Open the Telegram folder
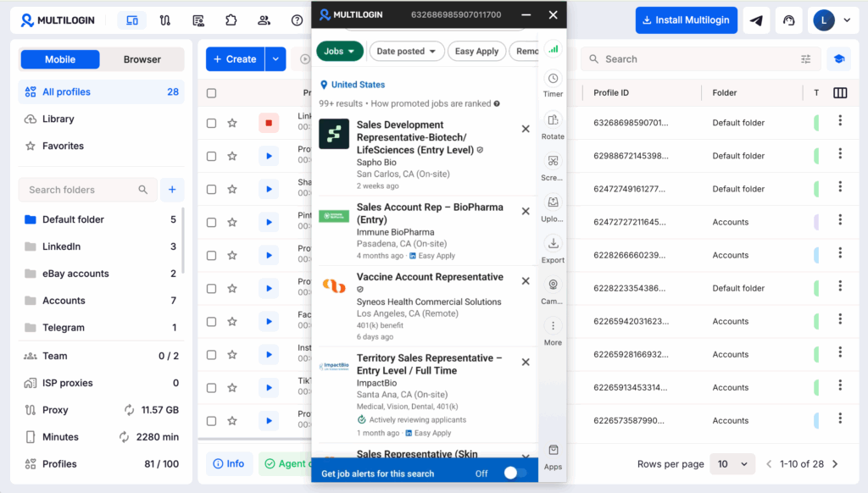Screen dimensions: 868x493 coord(100,328)
